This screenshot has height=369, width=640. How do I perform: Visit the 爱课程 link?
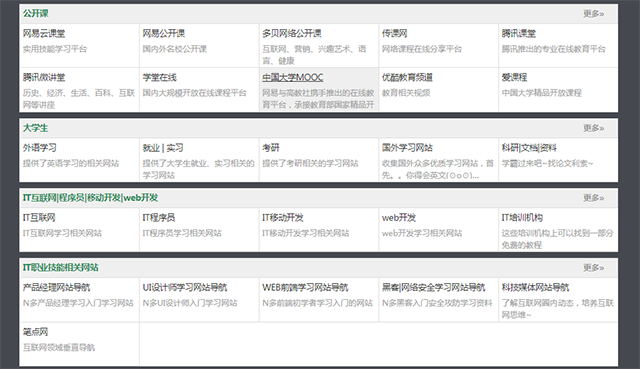click(514, 78)
